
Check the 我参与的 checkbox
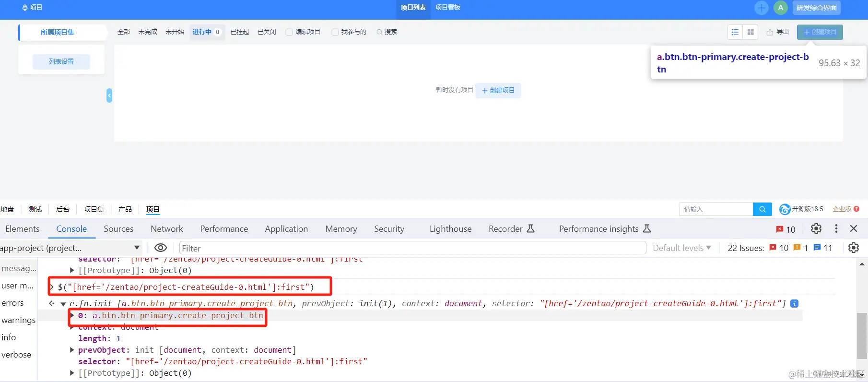coord(335,32)
